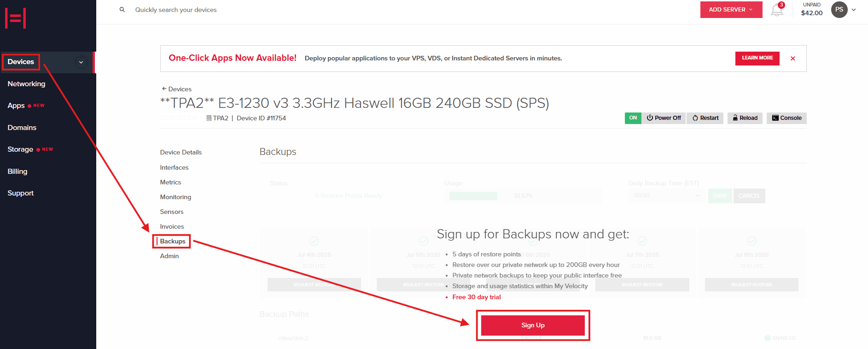This screenshot has height=349, width=868.
Task: Open the Metrics section
Action: 170,182
